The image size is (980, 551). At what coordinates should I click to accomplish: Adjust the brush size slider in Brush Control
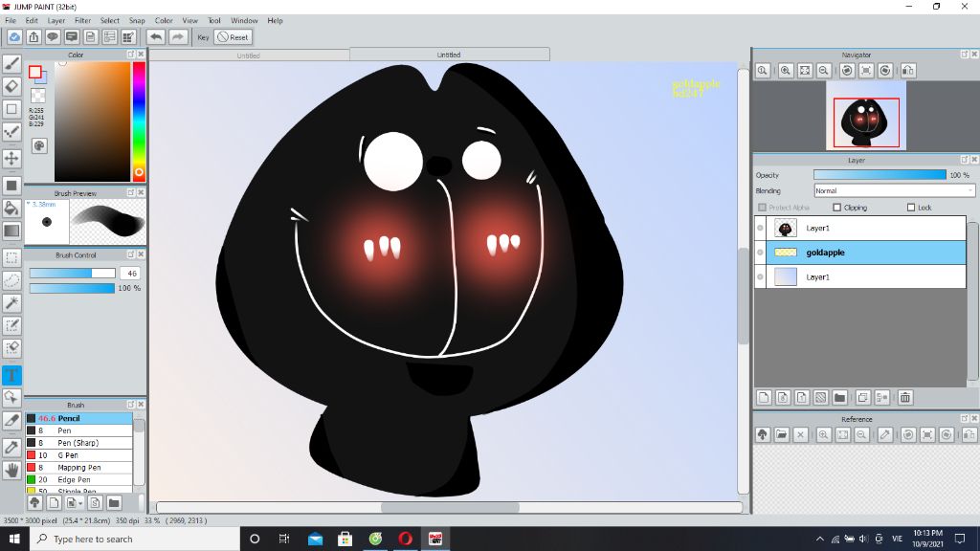coord(73,274)
